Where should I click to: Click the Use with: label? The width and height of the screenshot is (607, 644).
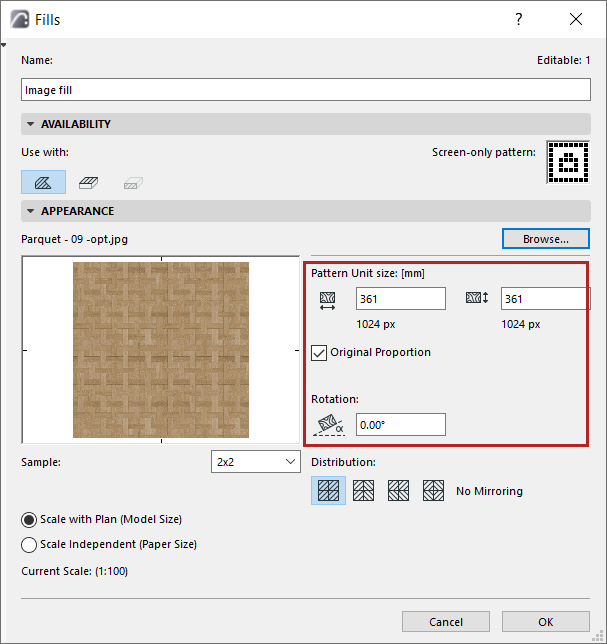(45, 152)
